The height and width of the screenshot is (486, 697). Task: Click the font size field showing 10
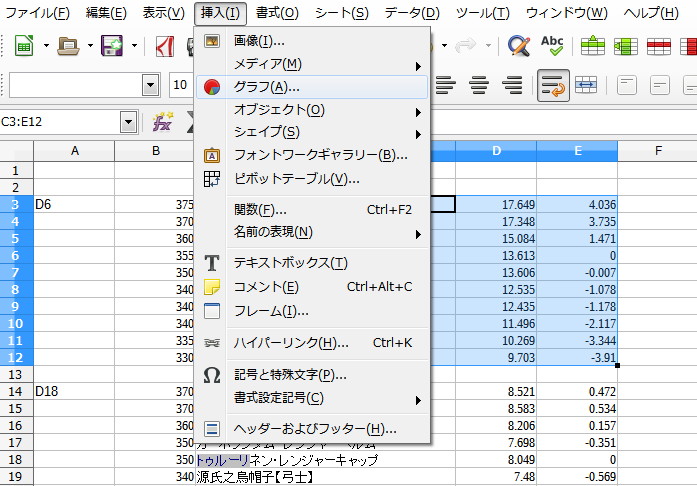181,85
